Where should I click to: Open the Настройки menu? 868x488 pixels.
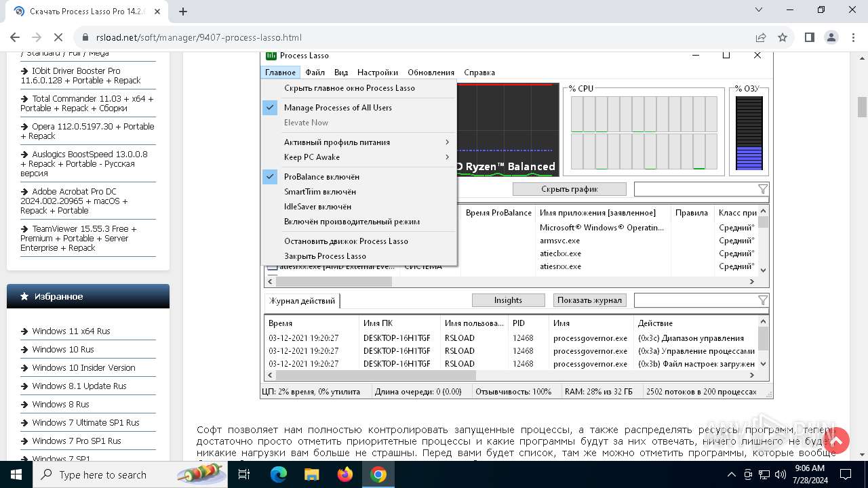coord(378,73)
